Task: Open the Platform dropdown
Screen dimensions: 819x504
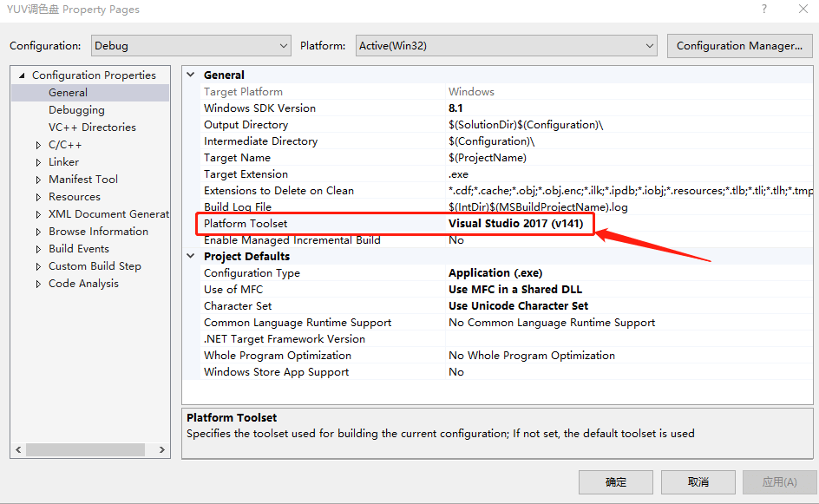Action: coord(506,46)
